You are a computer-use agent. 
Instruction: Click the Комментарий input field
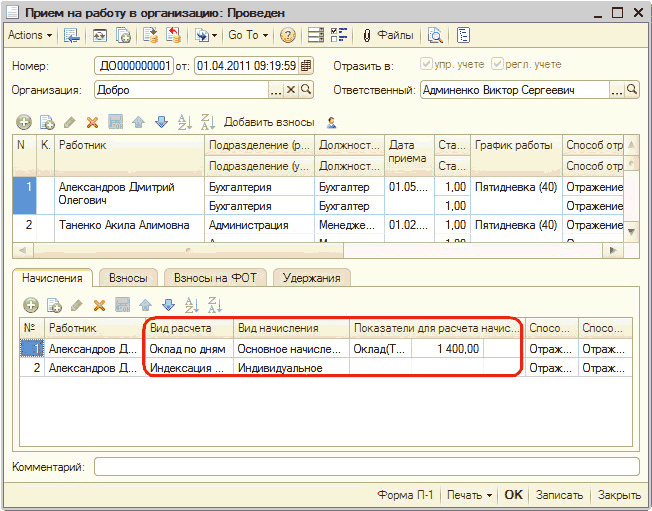[x=366, y=467]
